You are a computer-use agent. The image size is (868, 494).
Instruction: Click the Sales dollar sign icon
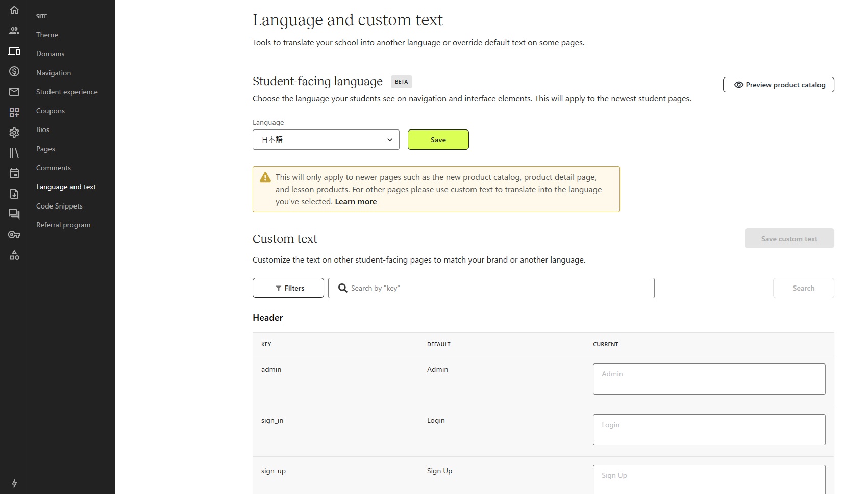(x=14, y=71)
